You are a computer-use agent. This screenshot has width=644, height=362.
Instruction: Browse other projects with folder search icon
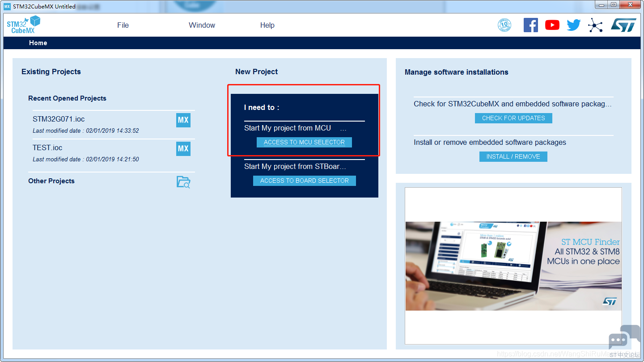point(183,182)
